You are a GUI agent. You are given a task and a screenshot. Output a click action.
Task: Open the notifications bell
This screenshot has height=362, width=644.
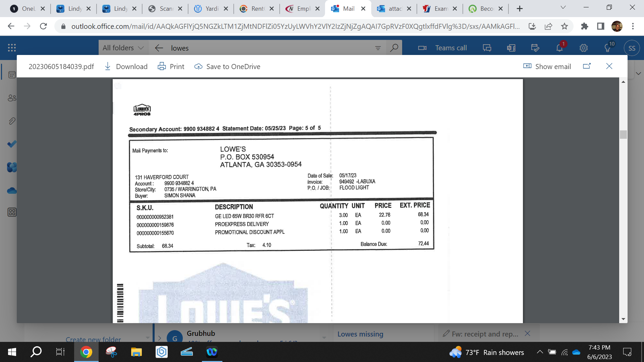click(x=559, y=48)
